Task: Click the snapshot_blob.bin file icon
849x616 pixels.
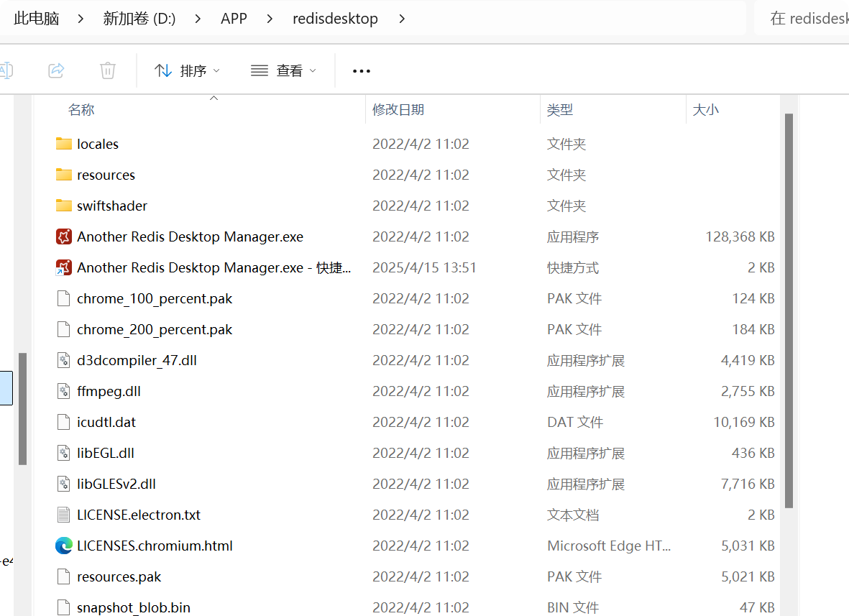Action: point(63,607)
